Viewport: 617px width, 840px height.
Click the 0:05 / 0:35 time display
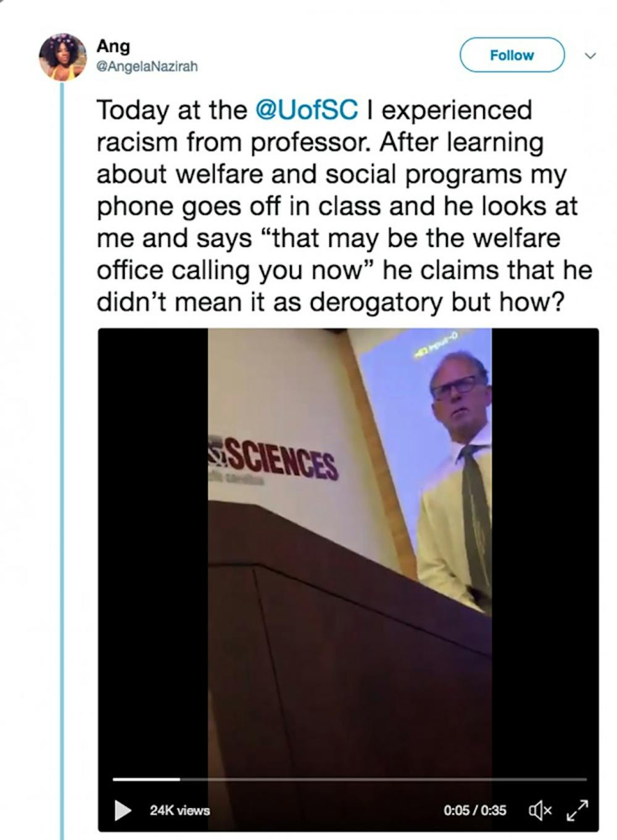[x=474, y=810]
